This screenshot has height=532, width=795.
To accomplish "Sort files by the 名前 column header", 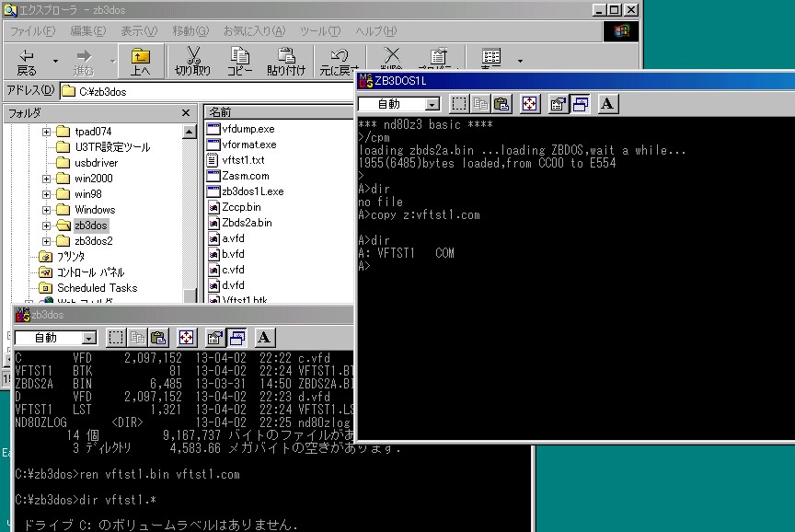I will click(279, 112).
